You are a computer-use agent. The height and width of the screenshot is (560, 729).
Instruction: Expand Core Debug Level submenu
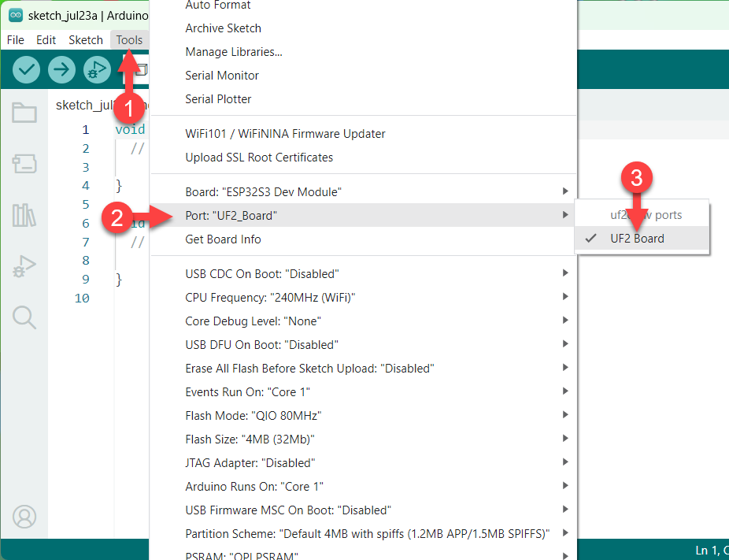tap(364, 321)
